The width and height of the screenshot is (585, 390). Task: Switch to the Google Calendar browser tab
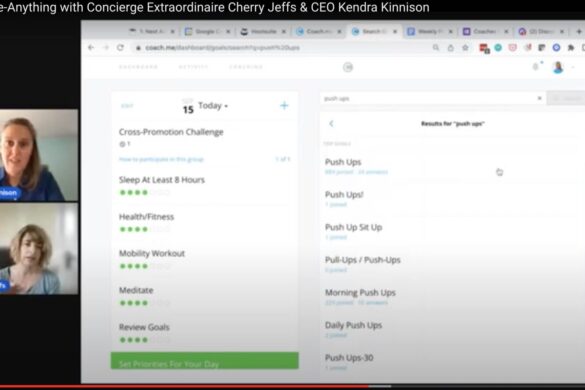[x=208, y=32]
